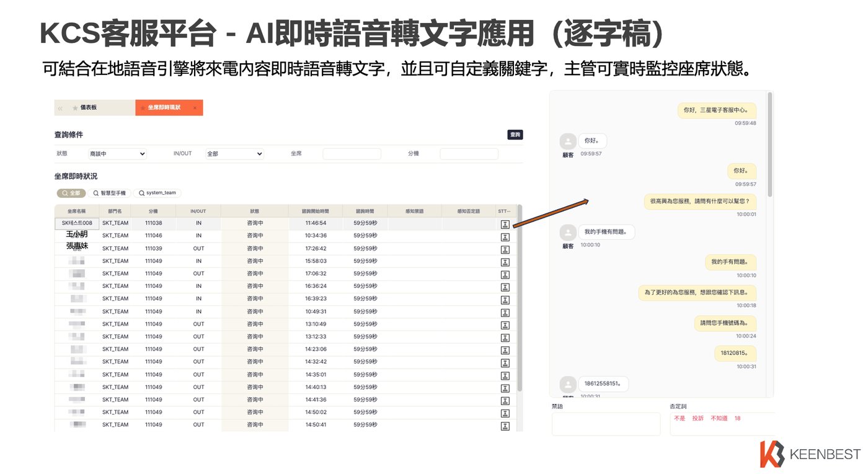Click the chat transcript scrollbar
The width and height of the screenshot is (868, 474).
click(770, 145)
